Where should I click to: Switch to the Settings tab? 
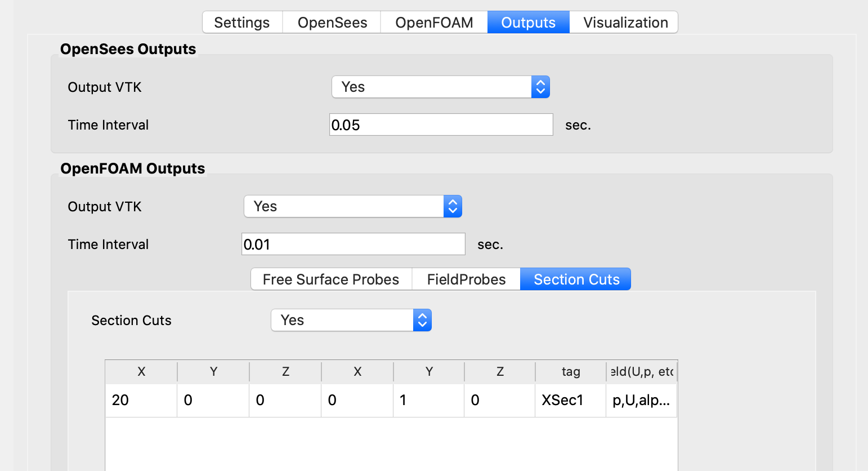(x=242, y=23)
